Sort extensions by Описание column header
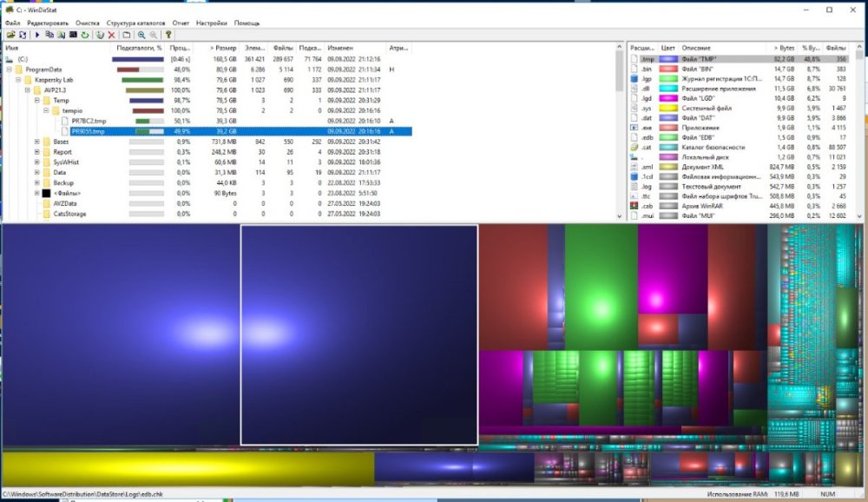Image resolution: width=868 pixels, height=502 pixels. (696, 48)
